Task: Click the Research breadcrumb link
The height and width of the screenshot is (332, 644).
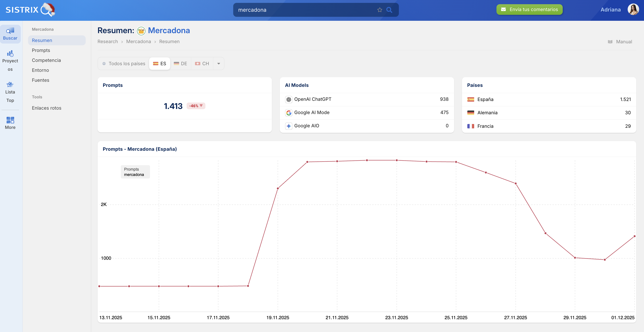Action: 108,42
